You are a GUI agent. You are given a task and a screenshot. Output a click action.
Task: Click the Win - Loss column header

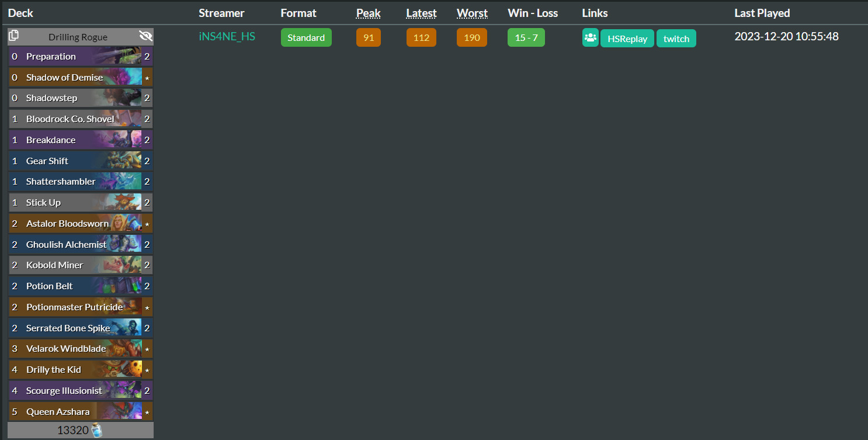pos(533,13)
